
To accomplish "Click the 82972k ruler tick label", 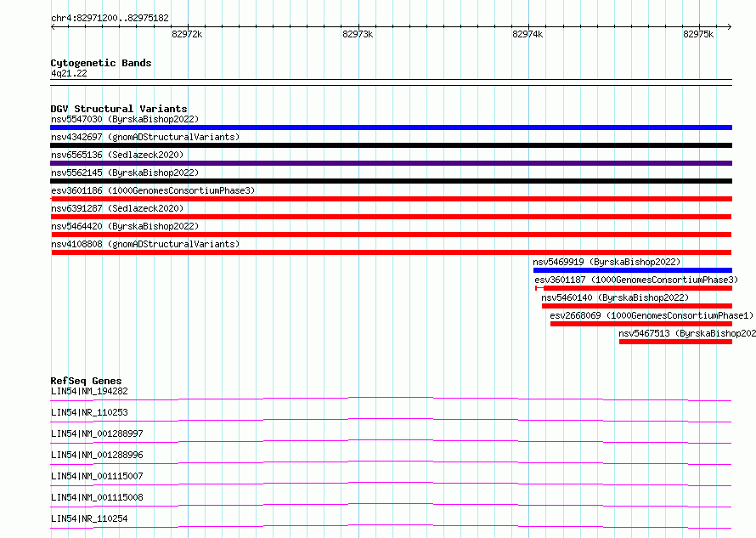I will (187, 34).
